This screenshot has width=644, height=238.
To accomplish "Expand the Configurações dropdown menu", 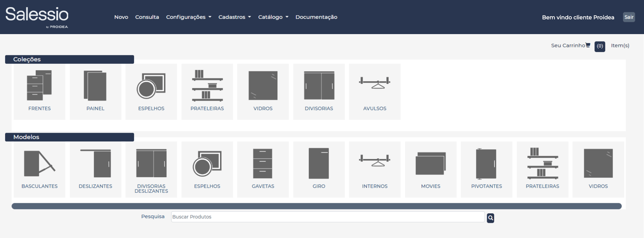I will 188,17.
